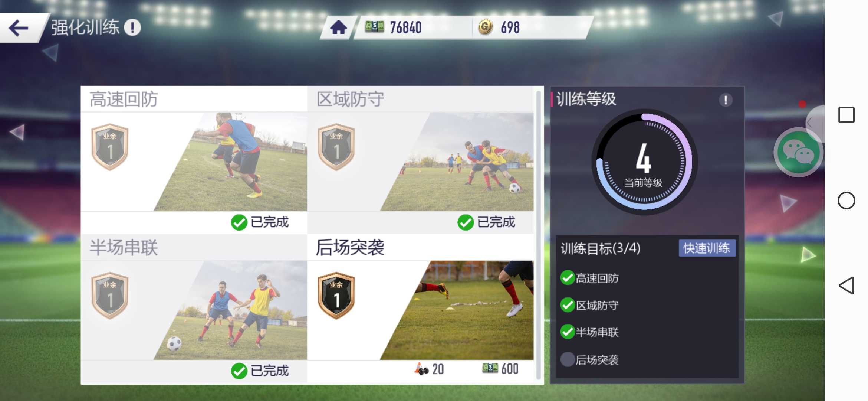Tap the checked 高速回防 goal item
Image resolution: width=868 pixels, height=401 pixels.
590,278
